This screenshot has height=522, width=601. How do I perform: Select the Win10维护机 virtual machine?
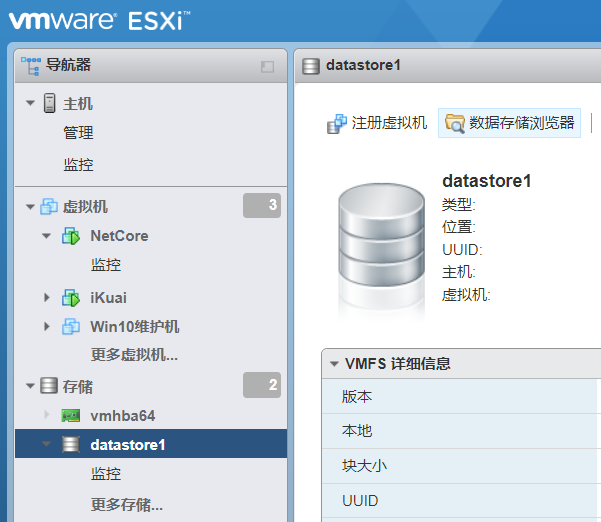[135, 327]
